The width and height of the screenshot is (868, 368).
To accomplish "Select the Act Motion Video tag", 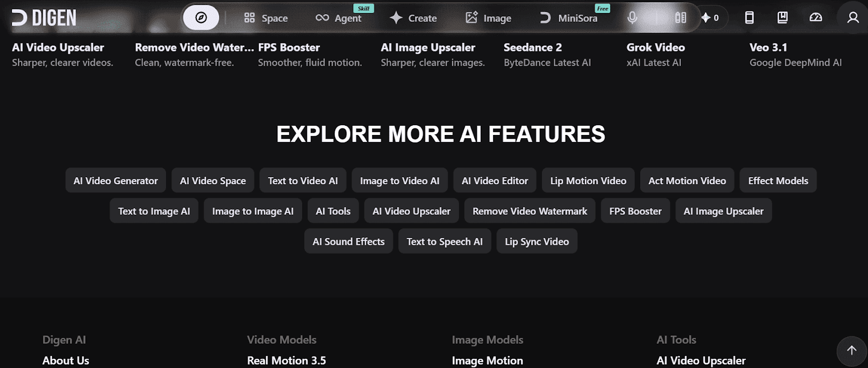I will 687,180.
